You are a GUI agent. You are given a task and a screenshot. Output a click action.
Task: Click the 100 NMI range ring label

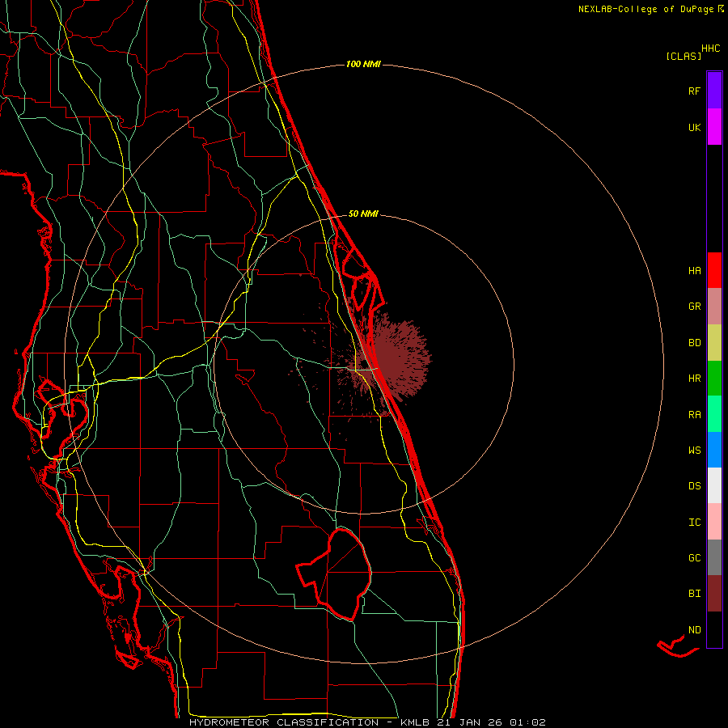point(363,64)
